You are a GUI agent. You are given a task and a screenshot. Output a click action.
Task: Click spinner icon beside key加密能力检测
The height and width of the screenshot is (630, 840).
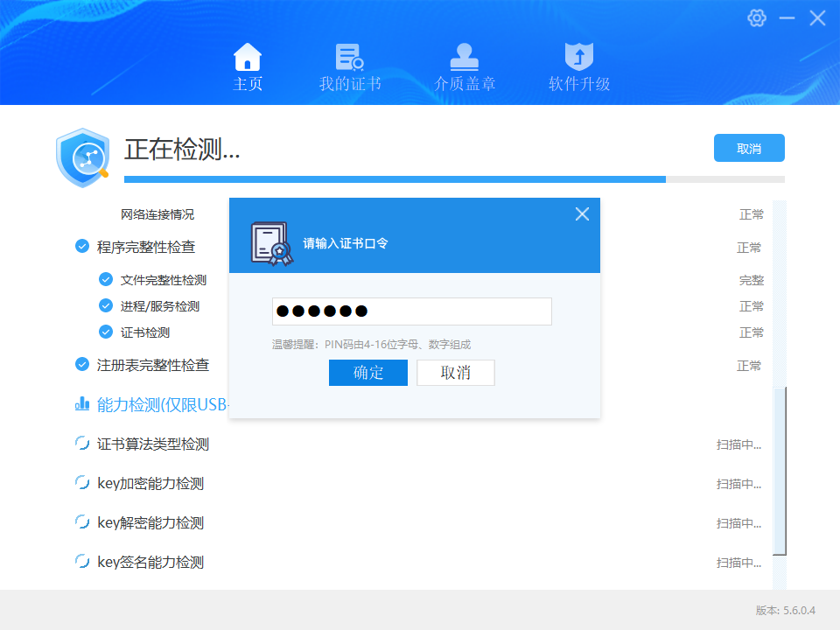tap(82, 483)
